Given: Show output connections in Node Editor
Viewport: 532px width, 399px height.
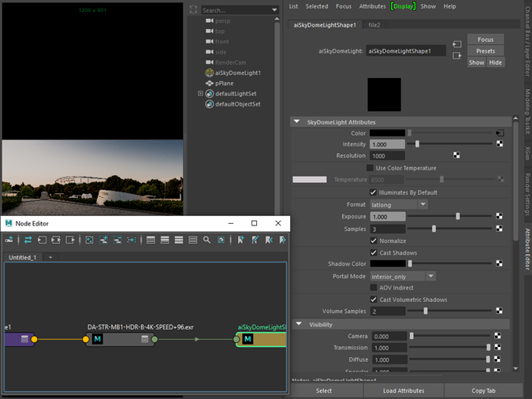Looking at the screenshot, I should pos(70,240).
